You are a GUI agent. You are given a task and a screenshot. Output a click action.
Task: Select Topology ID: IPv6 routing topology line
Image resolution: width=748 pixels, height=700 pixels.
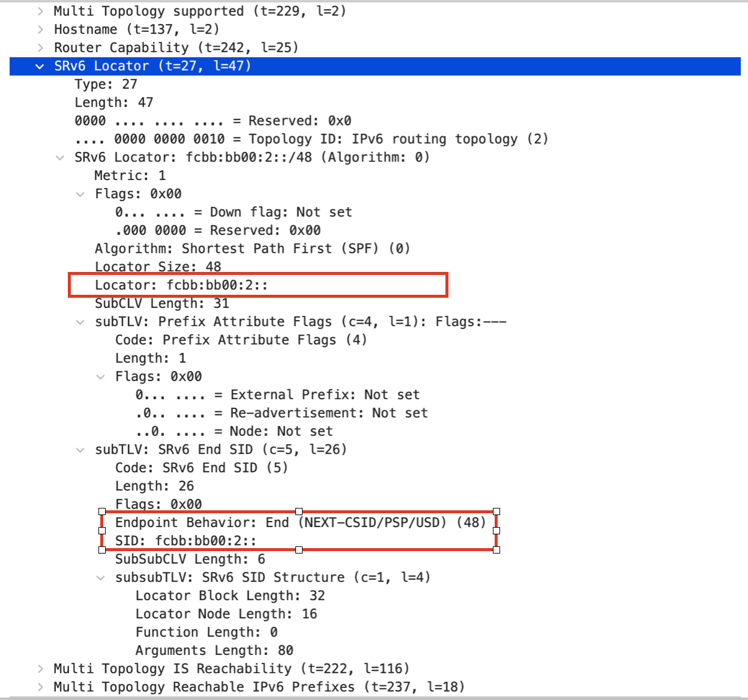point(312,139)
